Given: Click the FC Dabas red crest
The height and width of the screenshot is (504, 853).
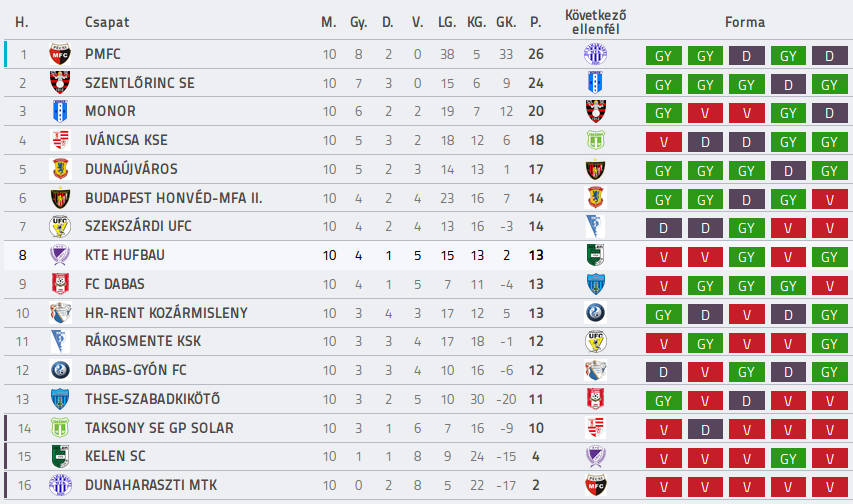Looking at the screenshot, I should (x=60, y=284).
